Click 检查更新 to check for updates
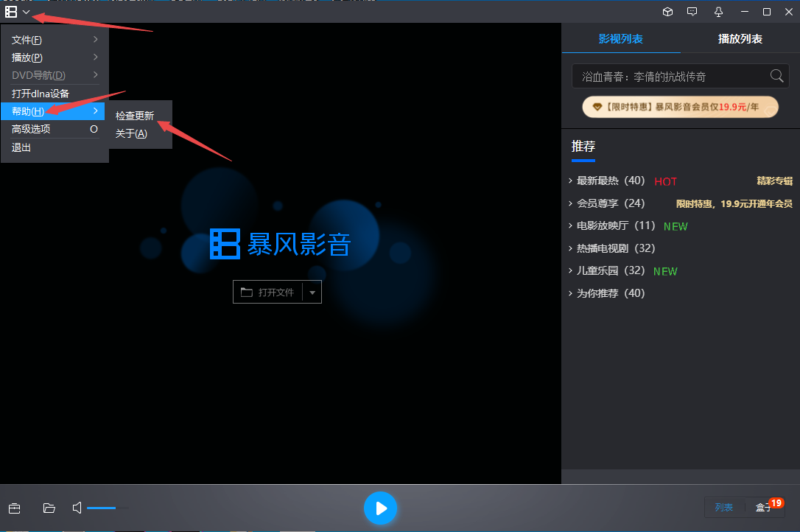This screenshot has width=800, height=532. (135, 115)
